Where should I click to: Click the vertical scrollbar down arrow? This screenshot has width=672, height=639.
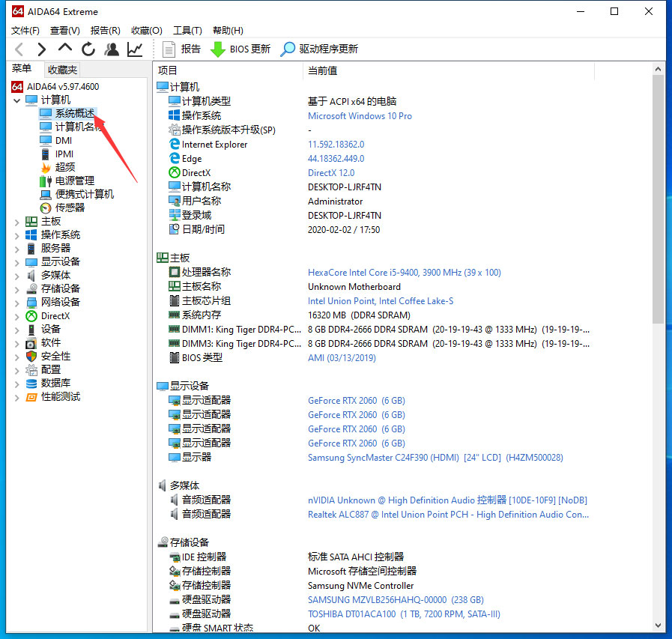tap(658, 626)
